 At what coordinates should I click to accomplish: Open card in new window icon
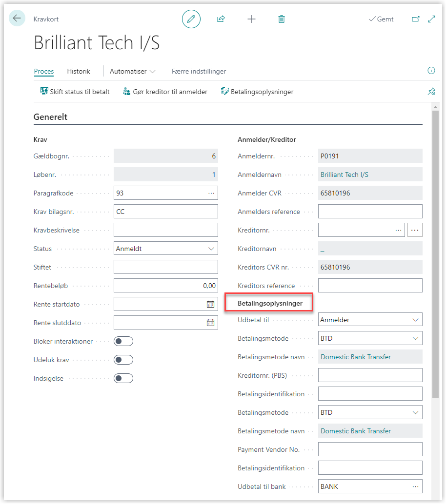(416, 19)
